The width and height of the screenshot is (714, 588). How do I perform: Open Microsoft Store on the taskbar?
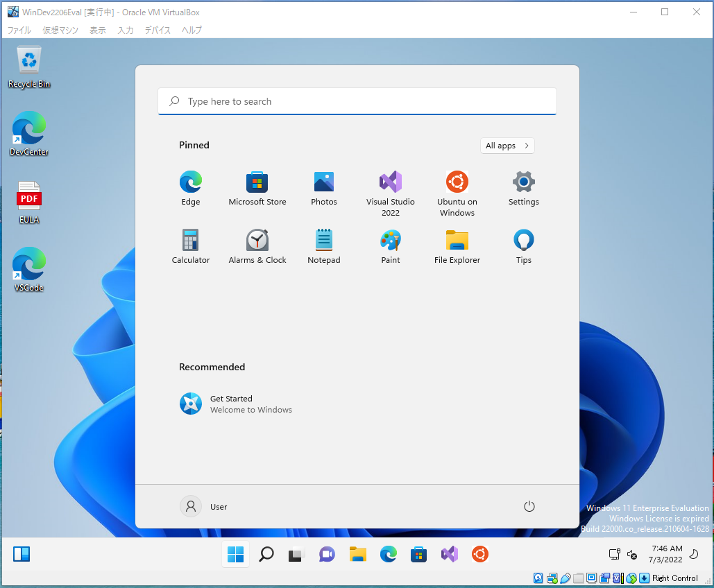pyautogui.click(x=418, y=554)
